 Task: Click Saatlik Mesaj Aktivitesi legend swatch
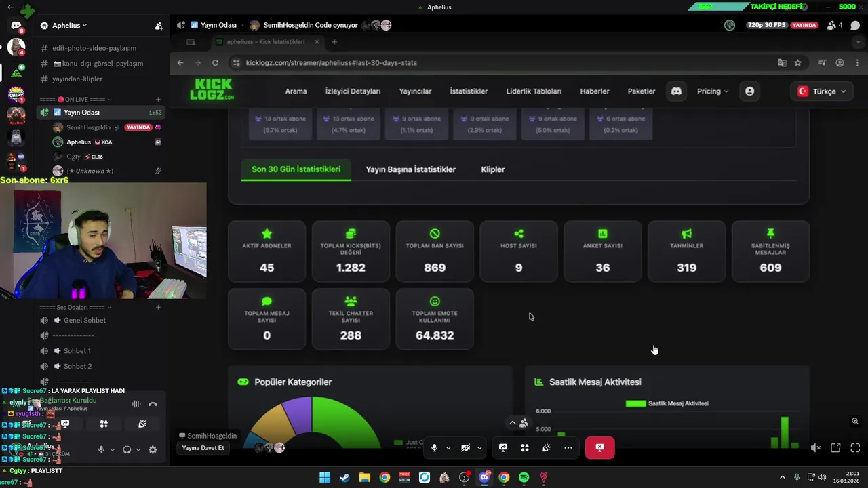pyautogui.click(x=635, y=403)
